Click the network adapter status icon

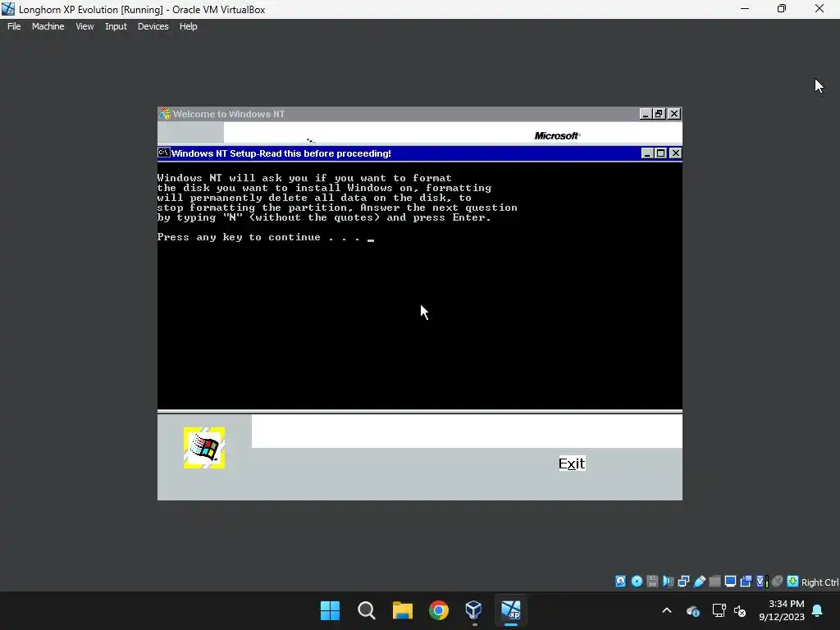click(683, 582)
